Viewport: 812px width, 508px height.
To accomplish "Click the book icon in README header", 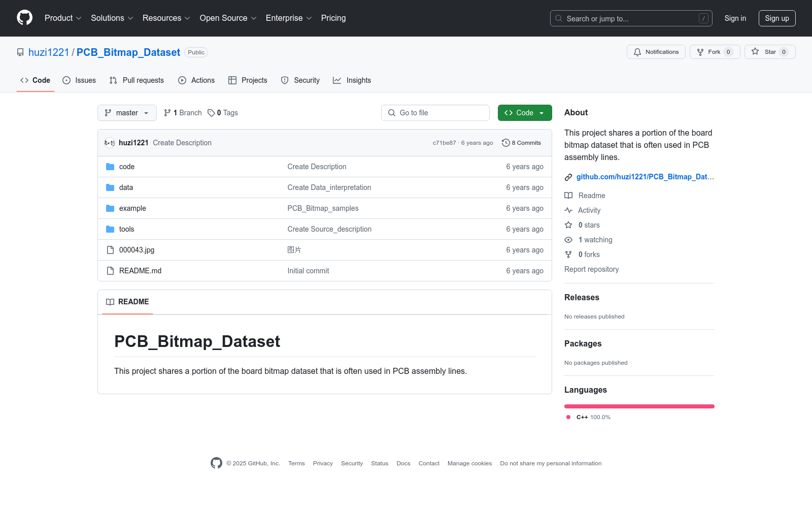I will click(x=110, y=302).
